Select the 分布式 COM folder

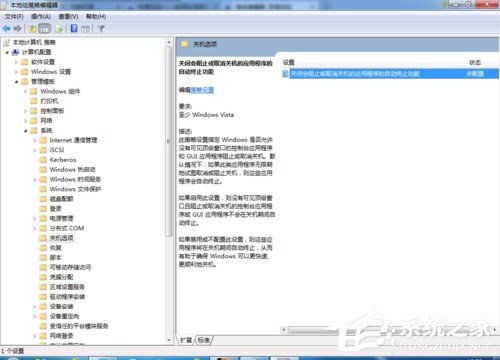coord(67,228)
